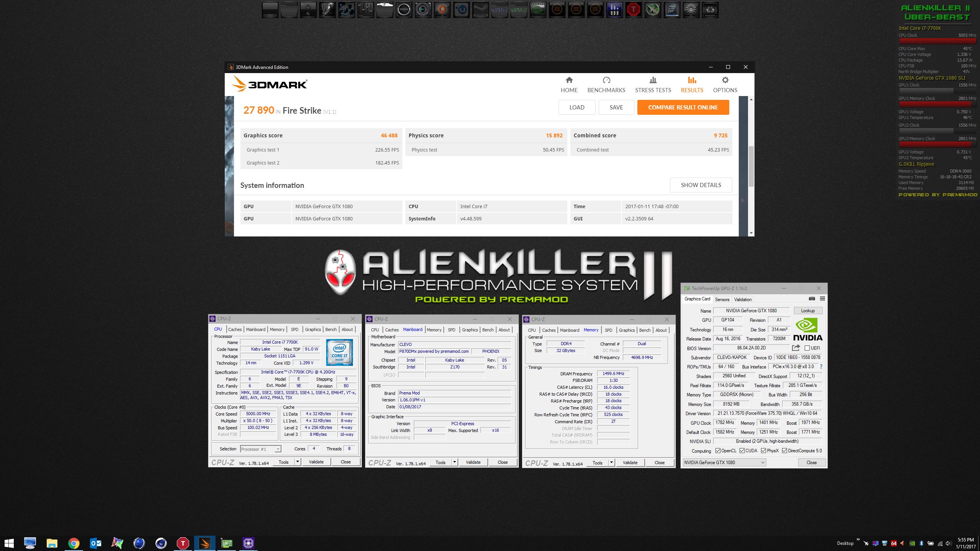Switch to the Validation tab in GPU-Z

click(743, 300)
